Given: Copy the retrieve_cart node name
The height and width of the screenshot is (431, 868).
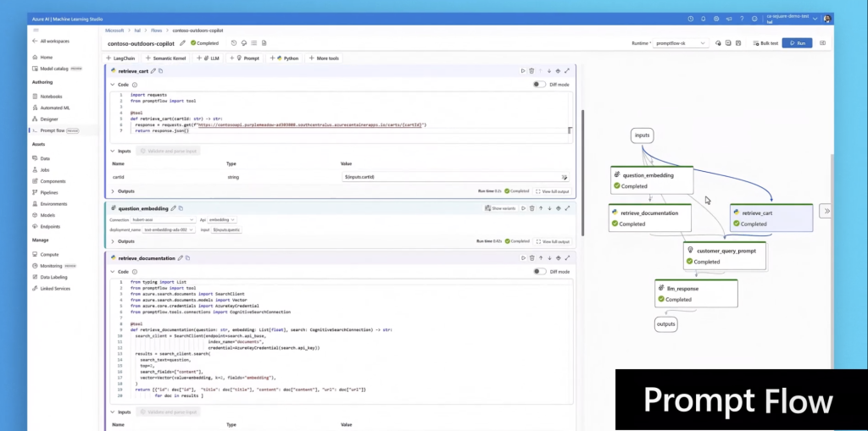Looking at the screenshot, I should coord(160,71).
